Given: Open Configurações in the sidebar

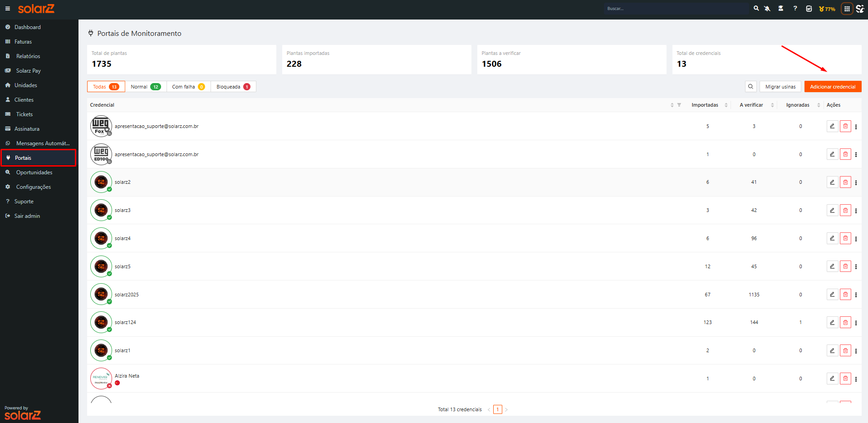Looking at the screenshot, I should pyautogui.click(x=39, y=187).
